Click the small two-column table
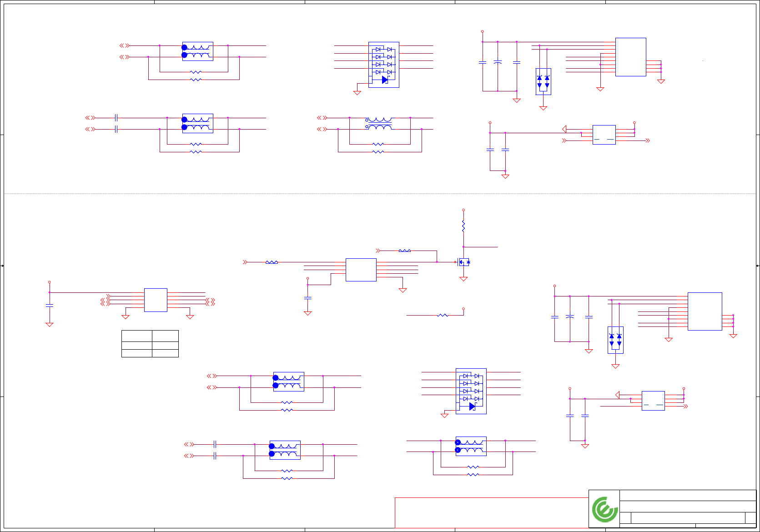760x532 pixels. [150, 344]
